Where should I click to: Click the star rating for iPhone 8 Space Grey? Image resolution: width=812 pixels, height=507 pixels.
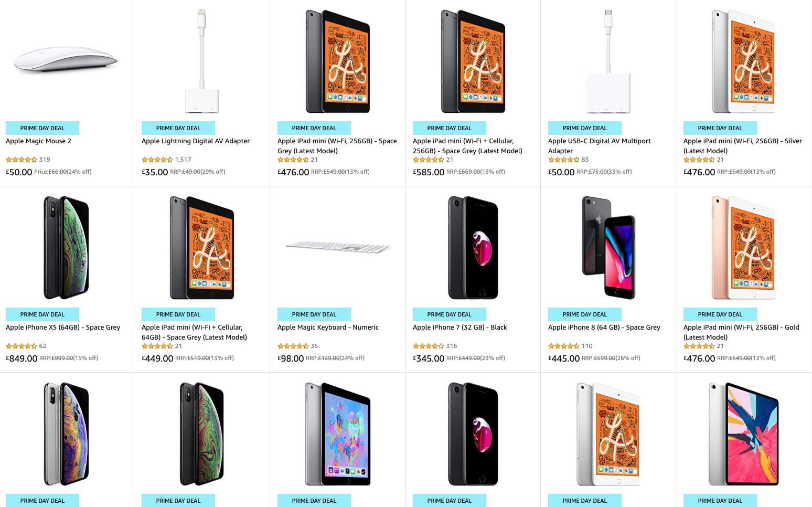click(x=564, y=346)
